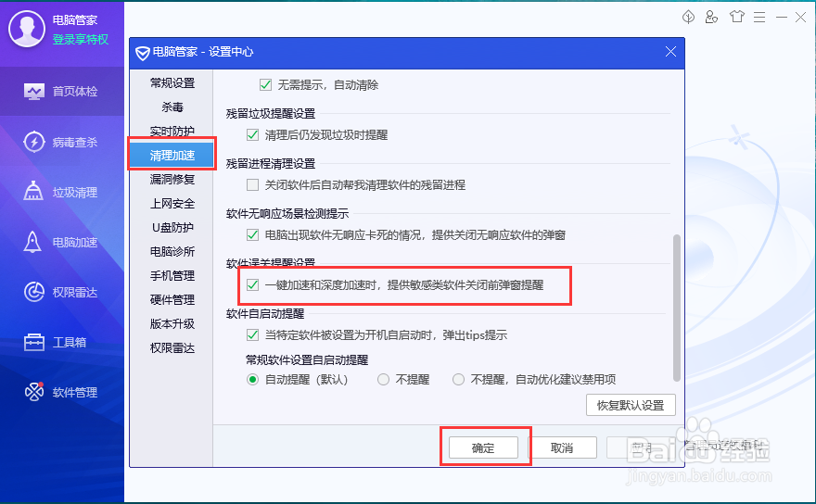Select the 不提醒 radio button
This screenshot has width=816, height=504.
click(384, 380)
